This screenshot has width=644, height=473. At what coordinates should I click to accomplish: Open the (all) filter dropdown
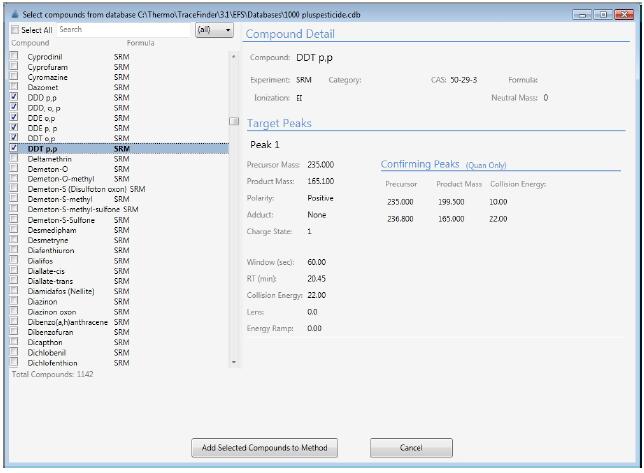[x=214, y=31]
